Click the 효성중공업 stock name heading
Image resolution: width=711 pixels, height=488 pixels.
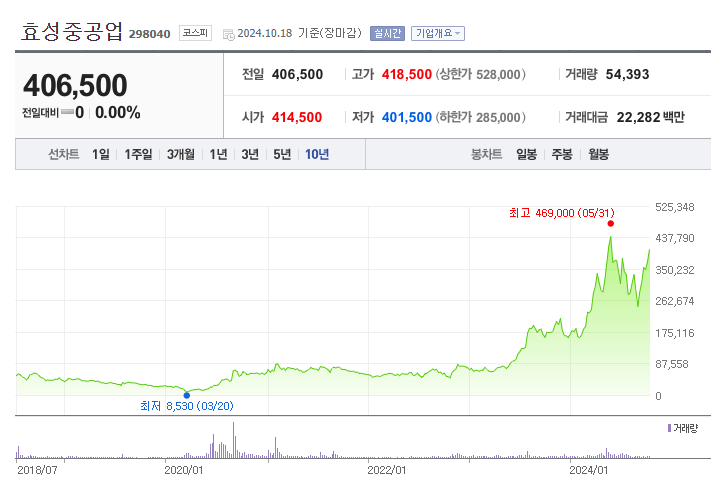click(72, 32)
